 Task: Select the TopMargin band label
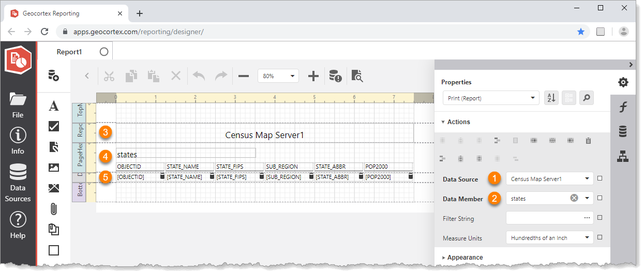click(80, 112)
